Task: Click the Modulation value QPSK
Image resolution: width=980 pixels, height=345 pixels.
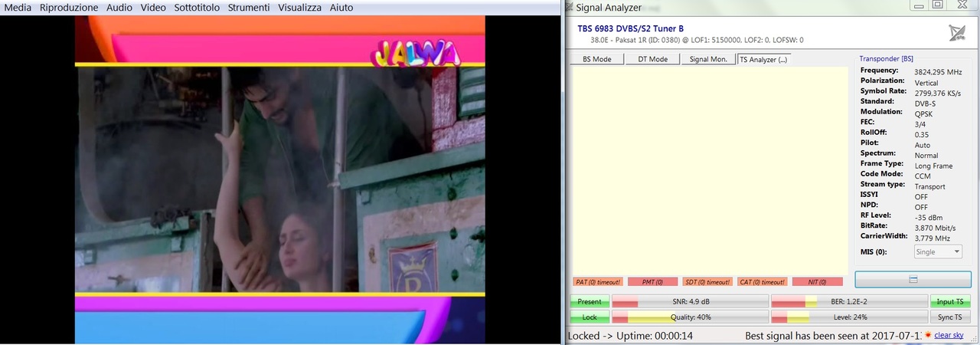Action: click(924, 113)
